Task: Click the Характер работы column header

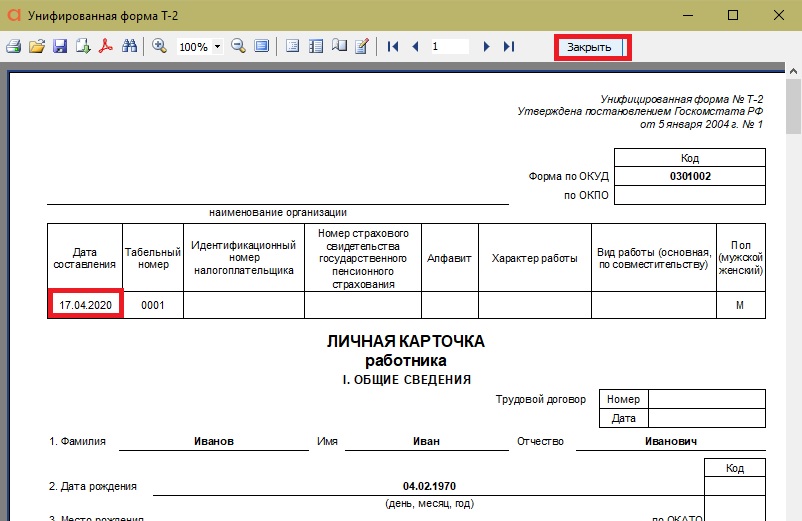Action: coord(534,258)
